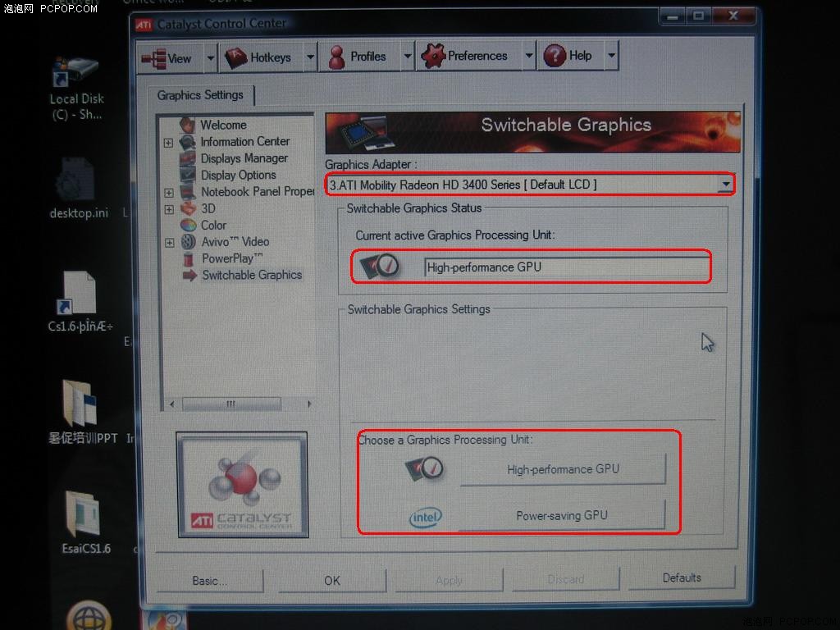Select Displays Manager in the tree
Image resolution: width=840 pixels, height=630 pixels.
244,158
